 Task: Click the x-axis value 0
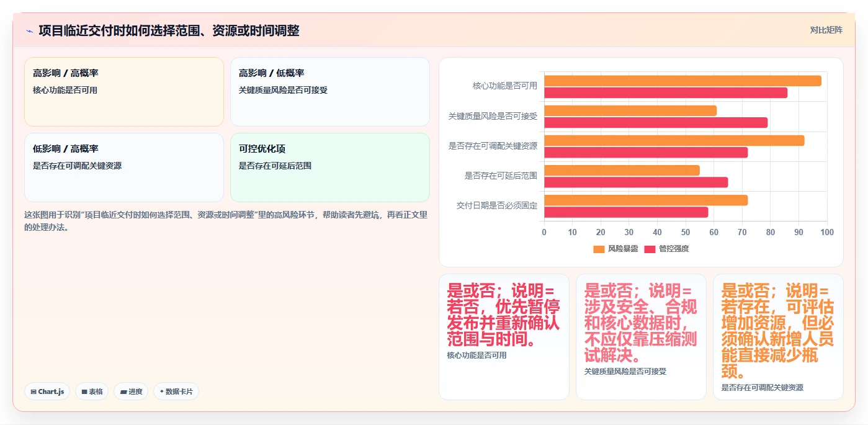tap(544, 232)
